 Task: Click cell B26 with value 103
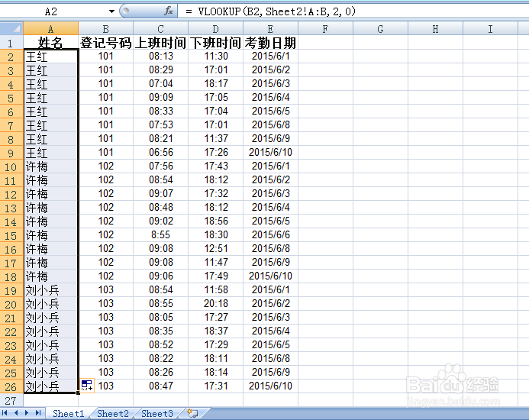point(106,386)
